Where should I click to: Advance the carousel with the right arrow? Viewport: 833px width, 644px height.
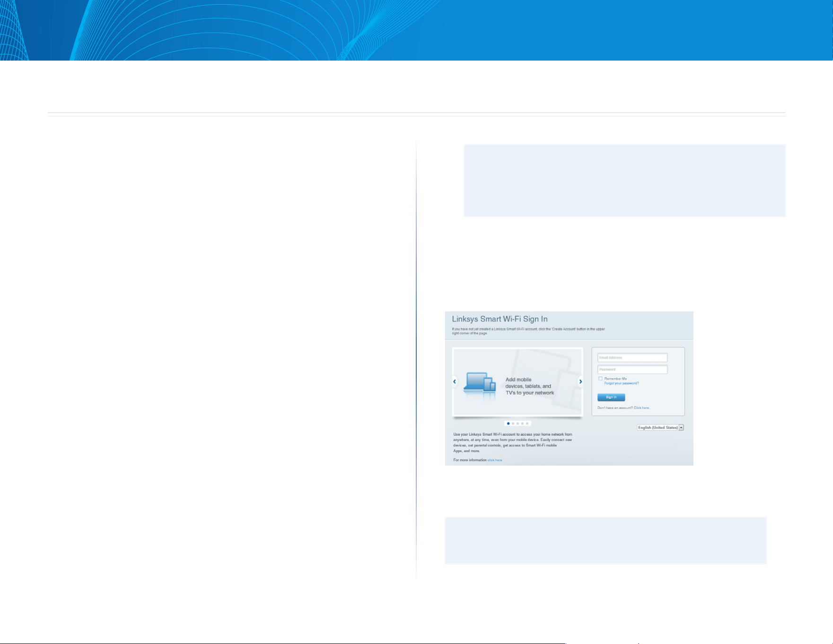[x=580, y=381]
